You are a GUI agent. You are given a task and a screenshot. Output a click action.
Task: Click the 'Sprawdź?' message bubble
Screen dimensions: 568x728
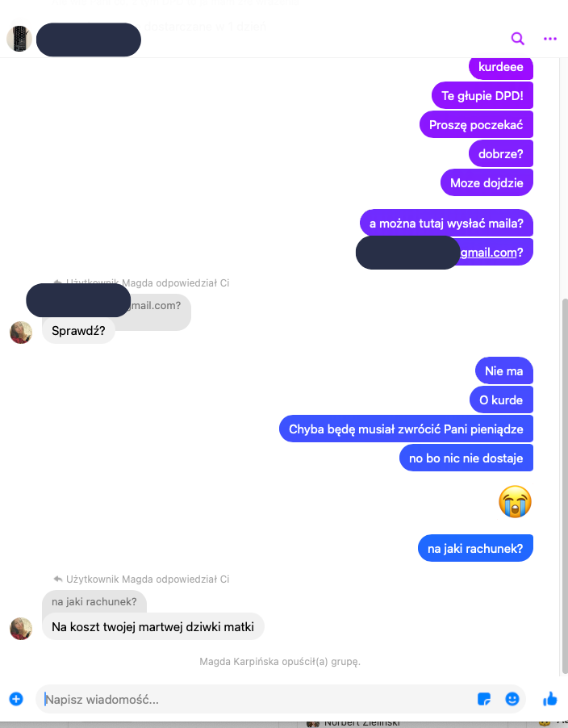tap(78, 331)
